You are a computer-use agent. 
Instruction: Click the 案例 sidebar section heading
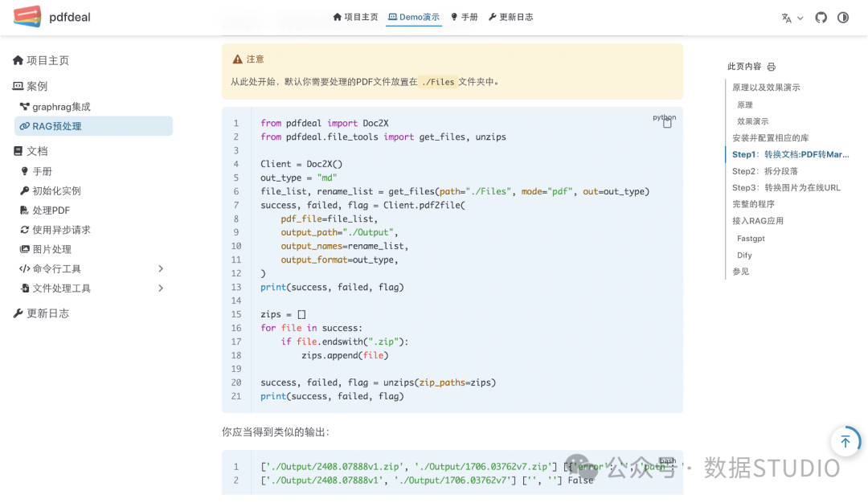pyautogui.click(x=31, y=86)
